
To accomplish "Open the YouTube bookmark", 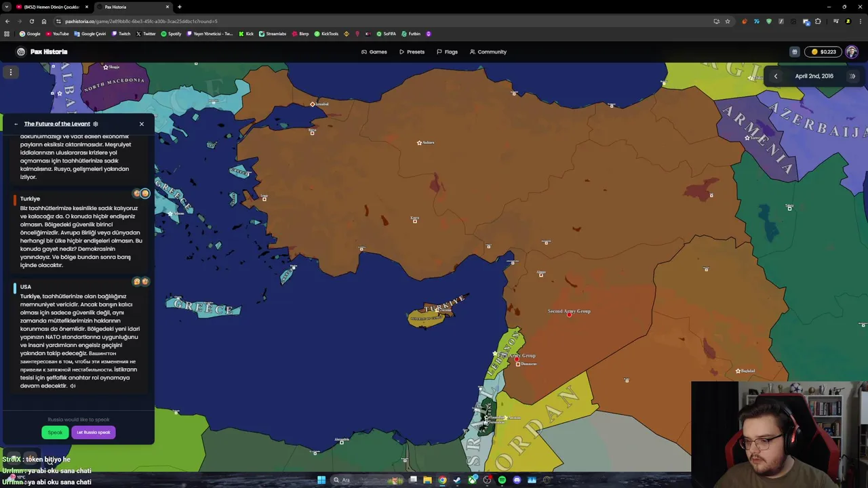I will (x=57, y=33).
